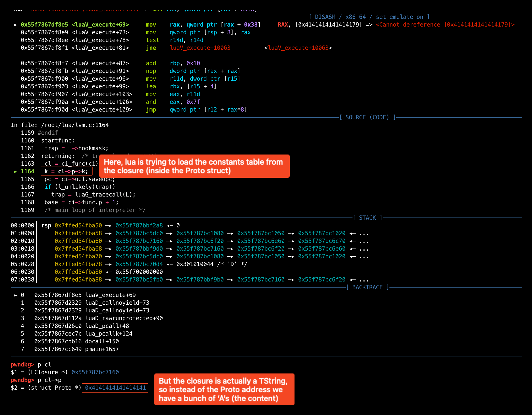Select the DISASM / x86-64 section header
Viewport: 532px width, 415px height.
(x=369, y=17)
